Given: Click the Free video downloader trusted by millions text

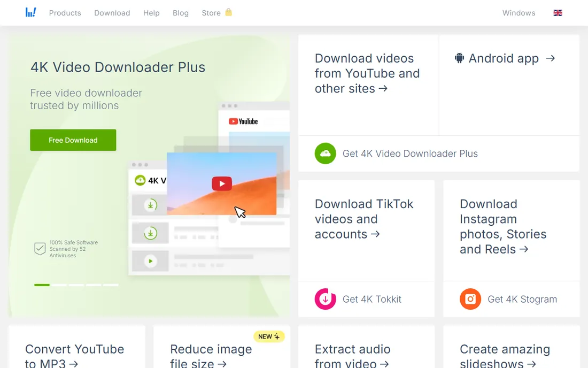Looking at the screenshot, I should pos(86,99).
